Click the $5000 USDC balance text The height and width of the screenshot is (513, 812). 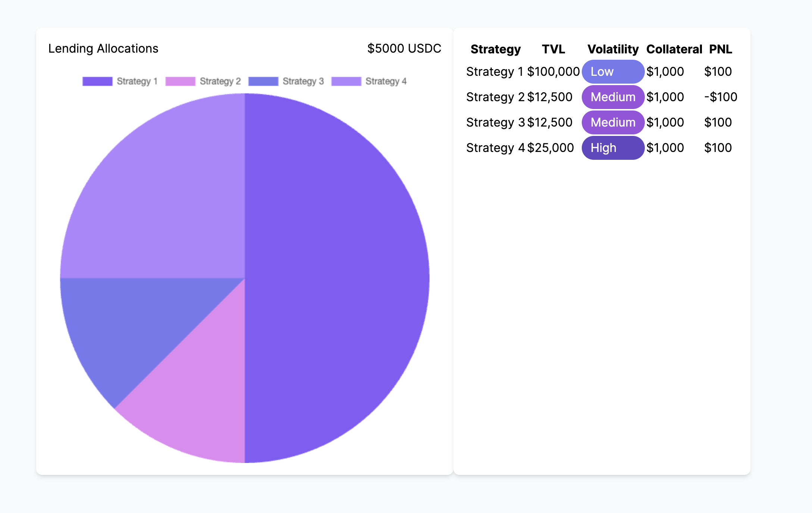click(404, 49)
